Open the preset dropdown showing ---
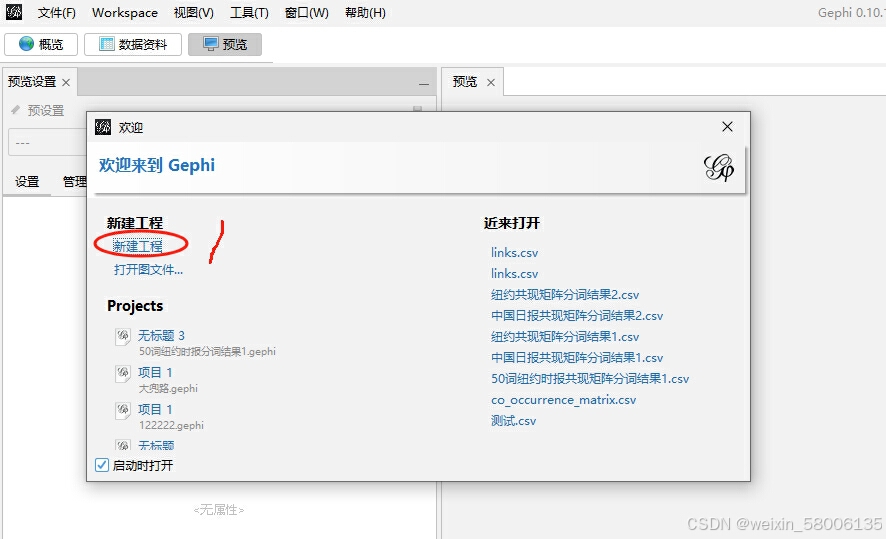The width and height of the screenshot is (886, 539). pyautogui.click(x=47, y=142)
